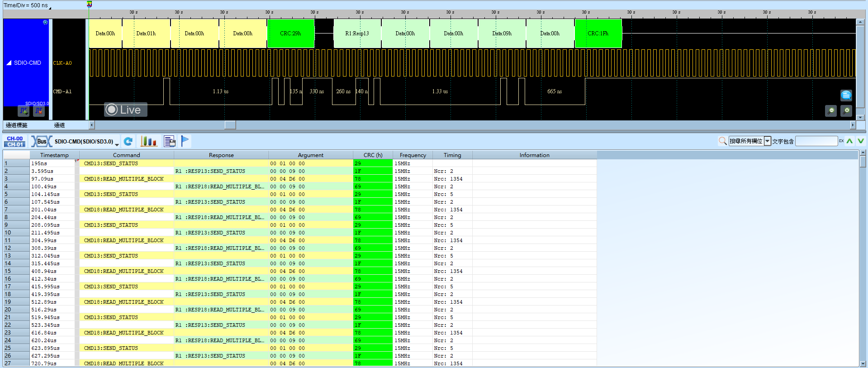868x368 pixels.
Task: Click the Frequency column header
Action: 413,155
